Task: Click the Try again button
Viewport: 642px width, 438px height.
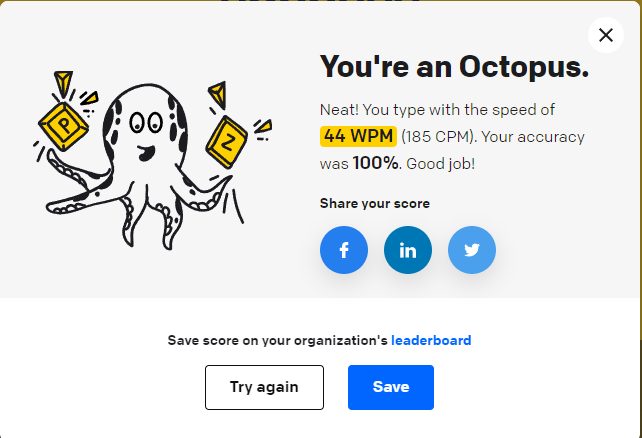Action: coord(264,387)
